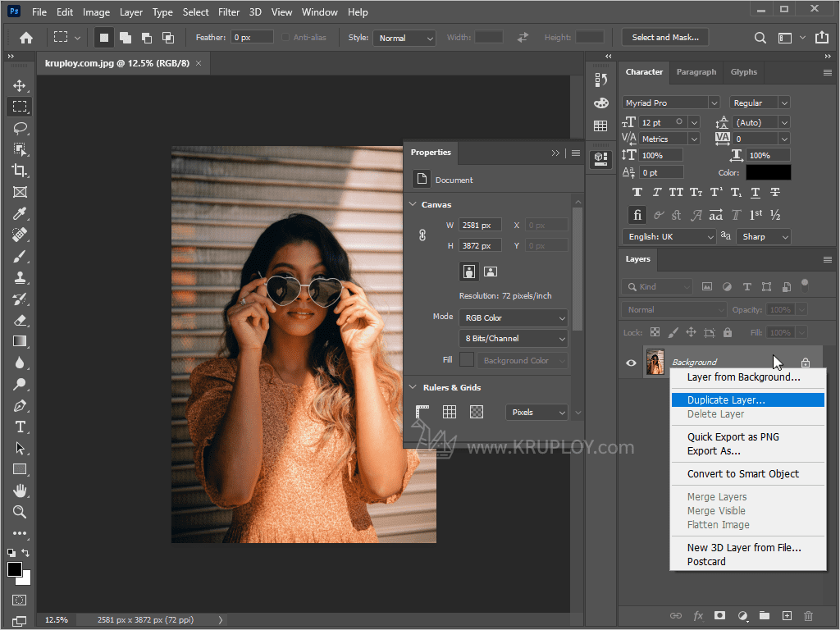Open the RGB Color mode dropdown
The image size is (840, 630).
(x=514, y=317)
